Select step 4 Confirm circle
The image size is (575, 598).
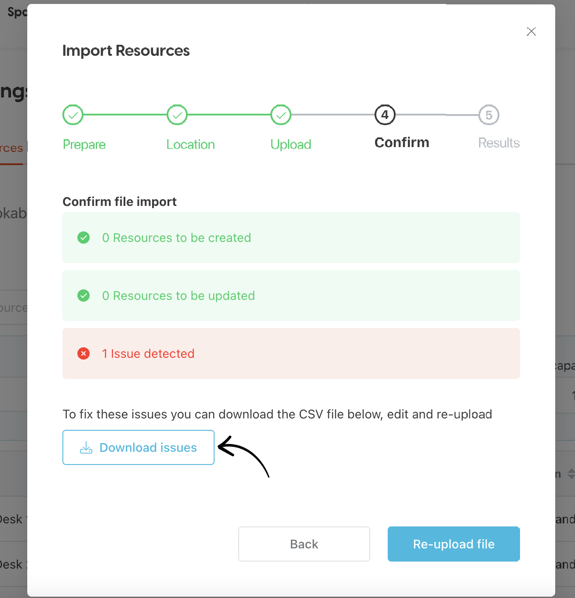pos(385,115)
